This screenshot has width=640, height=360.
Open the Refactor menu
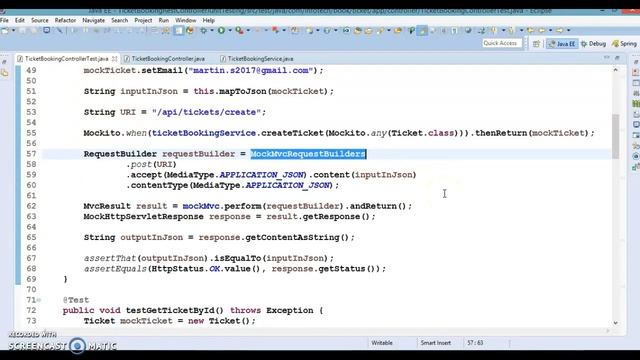coord(65,20)
